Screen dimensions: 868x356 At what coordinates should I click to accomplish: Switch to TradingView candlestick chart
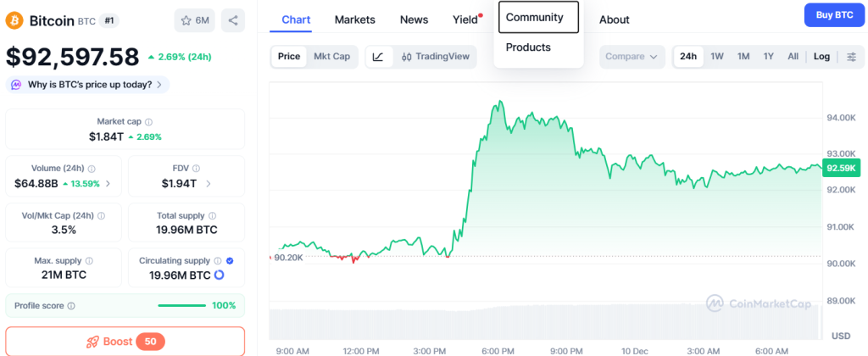click(433, 57)
